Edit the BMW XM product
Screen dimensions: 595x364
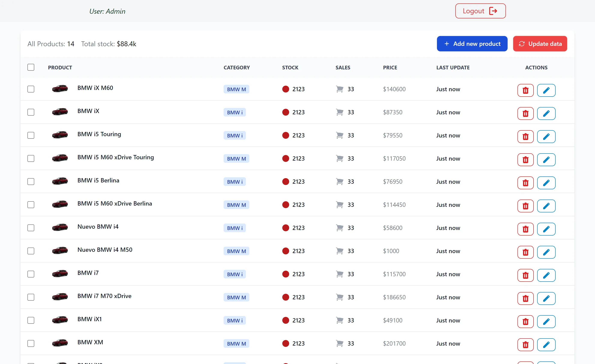coord(546,345)
